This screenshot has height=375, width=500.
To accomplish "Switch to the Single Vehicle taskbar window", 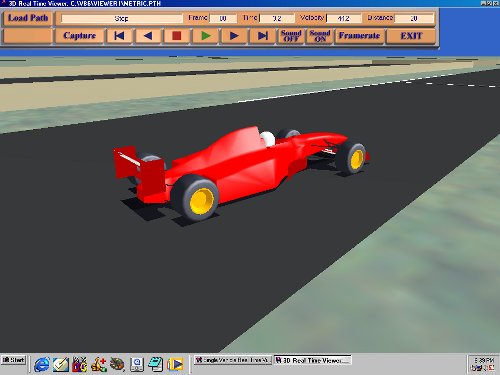I will pos(233,360).
